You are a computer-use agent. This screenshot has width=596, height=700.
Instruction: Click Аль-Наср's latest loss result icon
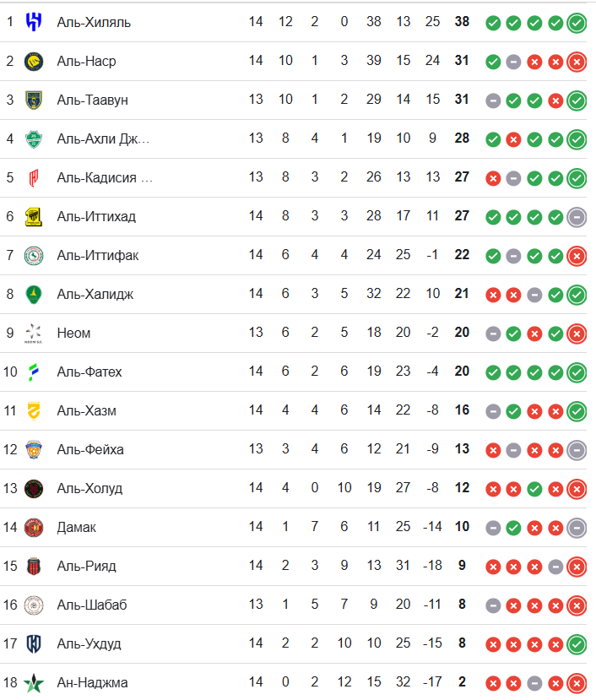tap(577, 62)
